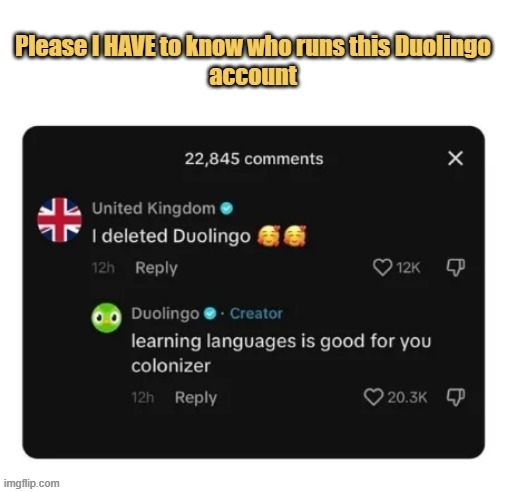Like the United Kingdom comment heart
Screen dimensions: 507x492
tap(382, 267)
